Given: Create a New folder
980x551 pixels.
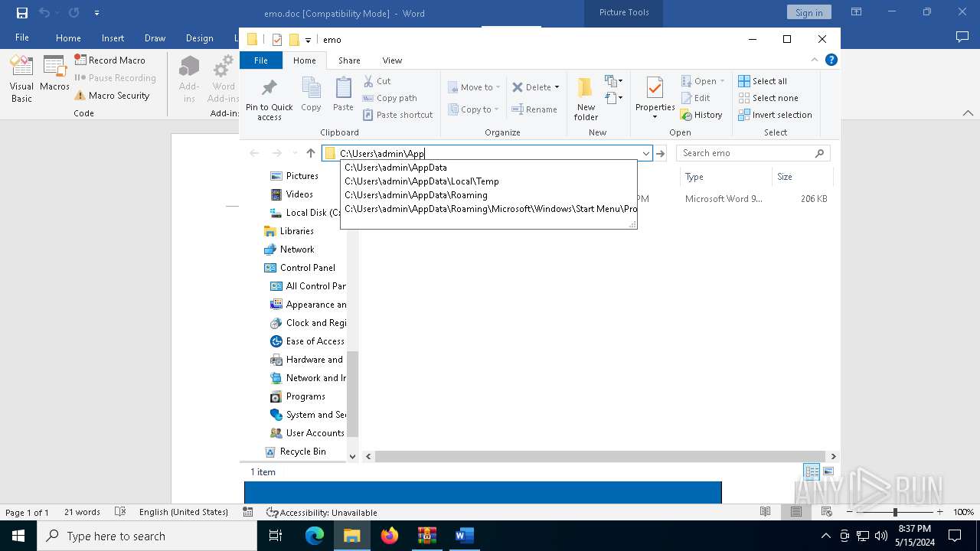Looking at the screenshot, I should pos(586,99).
